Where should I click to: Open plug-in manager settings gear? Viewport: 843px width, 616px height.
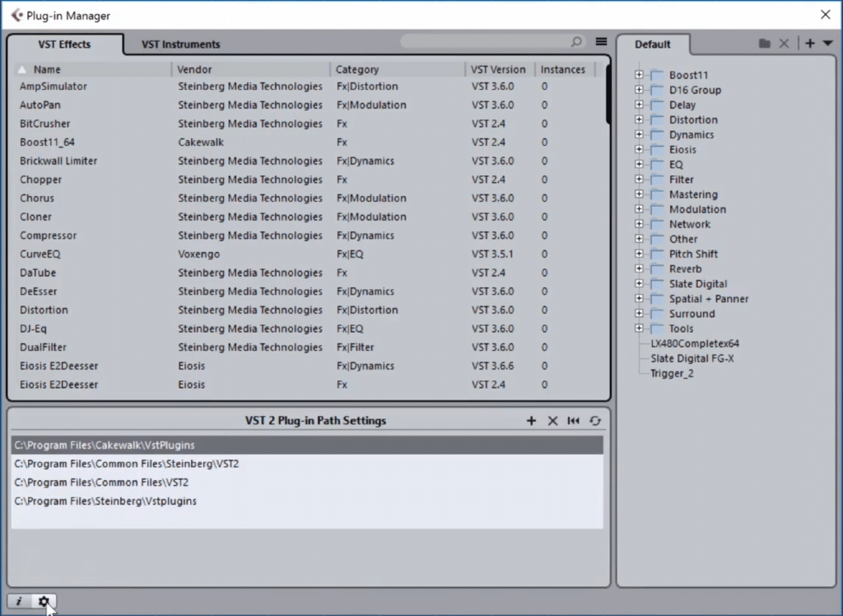coord(43,601)
